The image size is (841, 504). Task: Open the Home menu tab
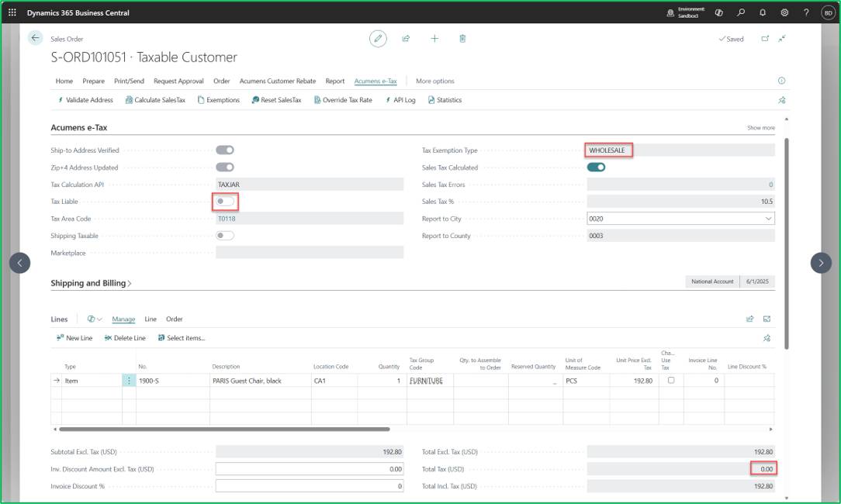tap(64, 81)
